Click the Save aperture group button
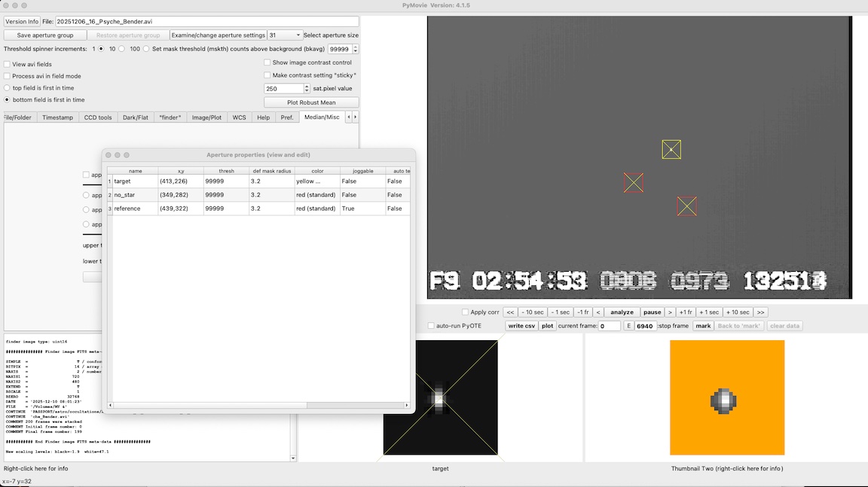This screenshot has width=868, height=487. pos(44,35)
